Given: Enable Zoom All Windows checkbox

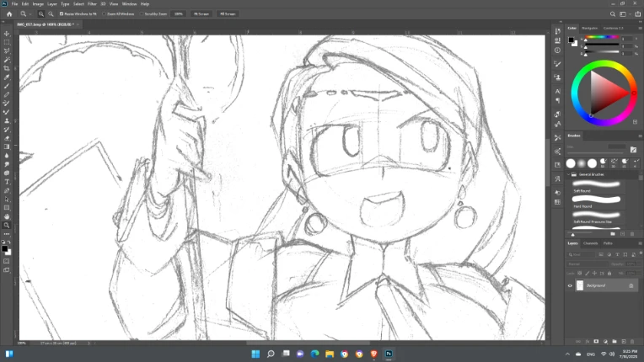Looking at the screenshot, I should [x=104, y=14].
